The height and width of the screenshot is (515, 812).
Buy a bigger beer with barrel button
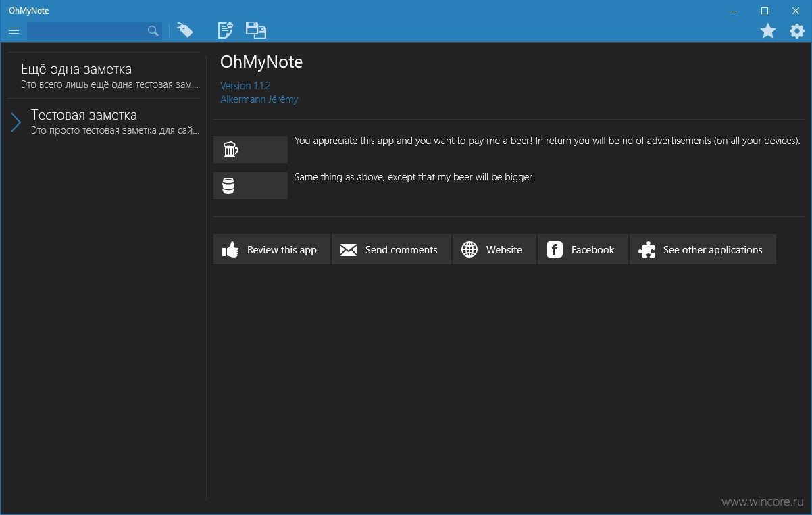(x=251, y=186)
